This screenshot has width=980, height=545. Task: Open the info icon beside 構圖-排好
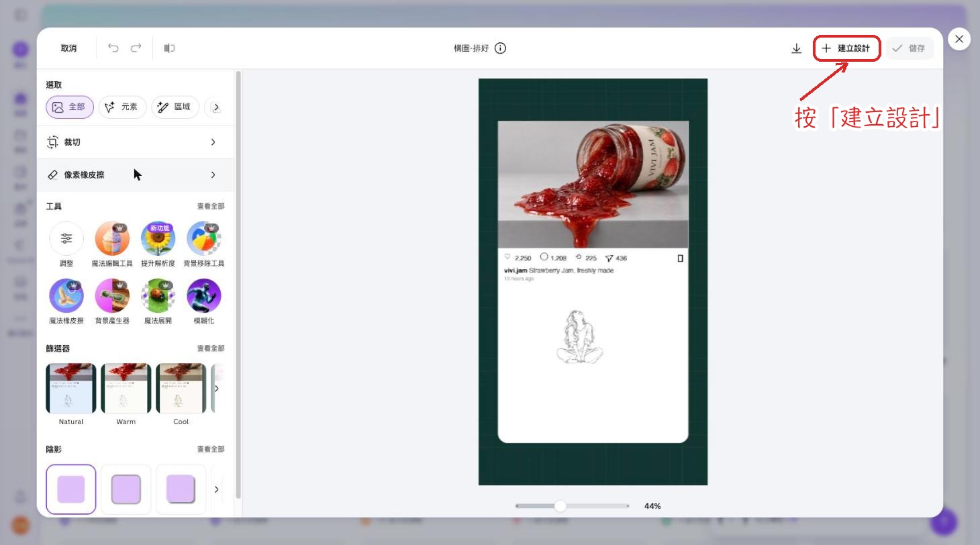[x=500, y=48]
